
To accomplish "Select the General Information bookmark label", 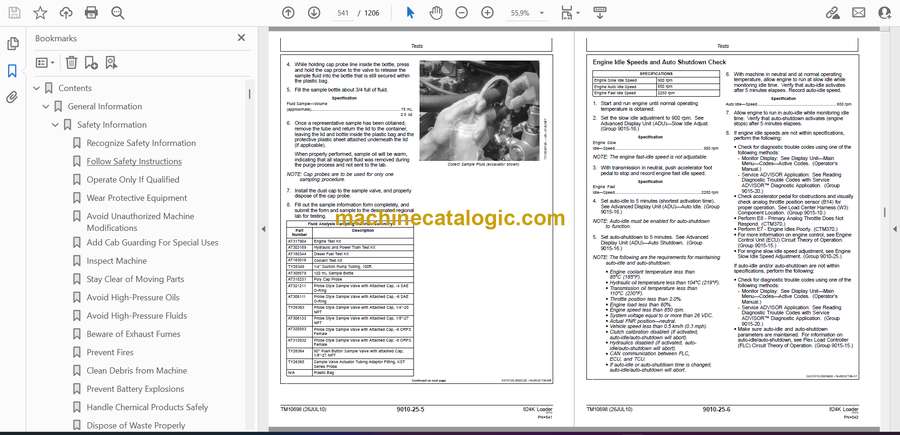I will tap(105, 107).
